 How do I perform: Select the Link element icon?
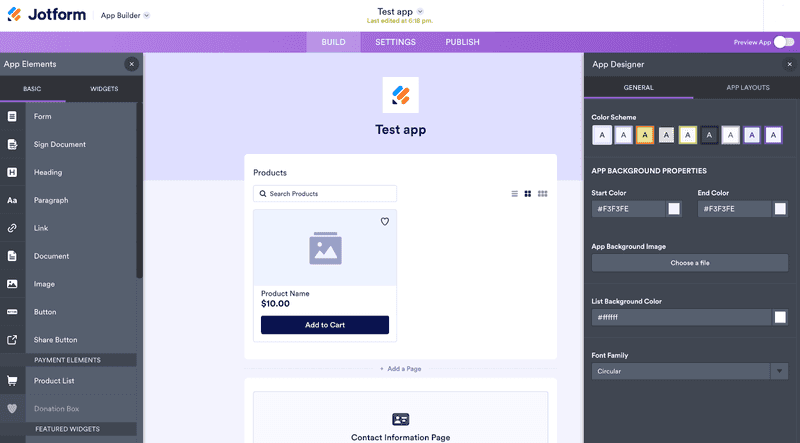[12, 228]
